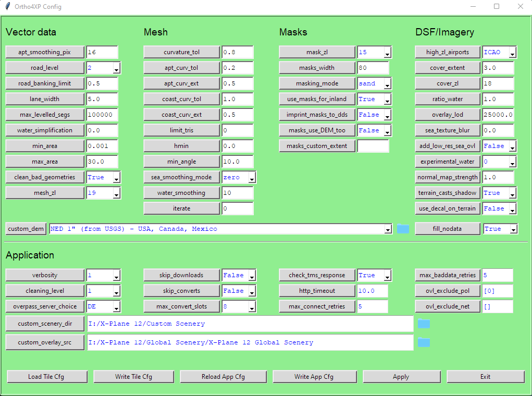
Task: Expand the mesh_zl dropdown showing 19
Action: coord(116,193)
